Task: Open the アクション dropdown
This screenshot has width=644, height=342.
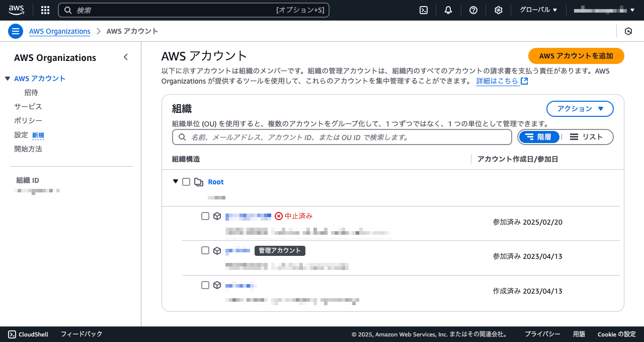Action: (x=580, y=109)
